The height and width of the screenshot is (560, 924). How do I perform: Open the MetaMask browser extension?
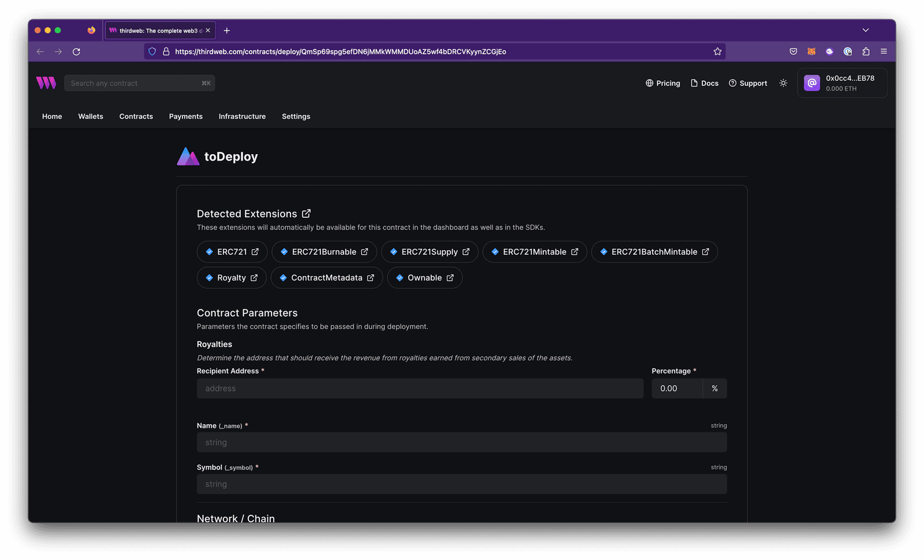coord(811,51)
